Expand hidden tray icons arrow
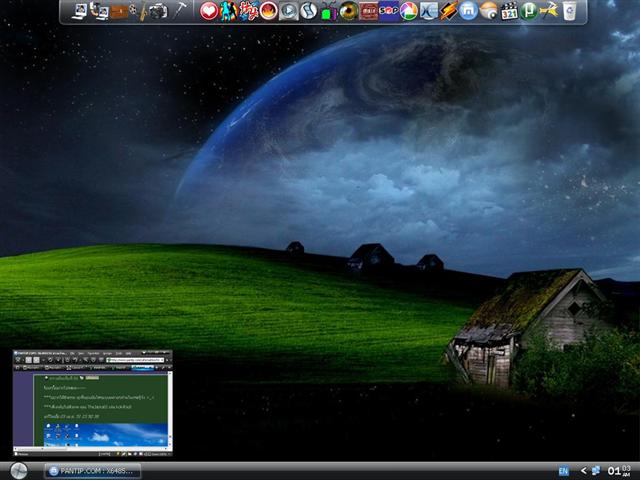This screenshot has width=640, height=480. 584,471
